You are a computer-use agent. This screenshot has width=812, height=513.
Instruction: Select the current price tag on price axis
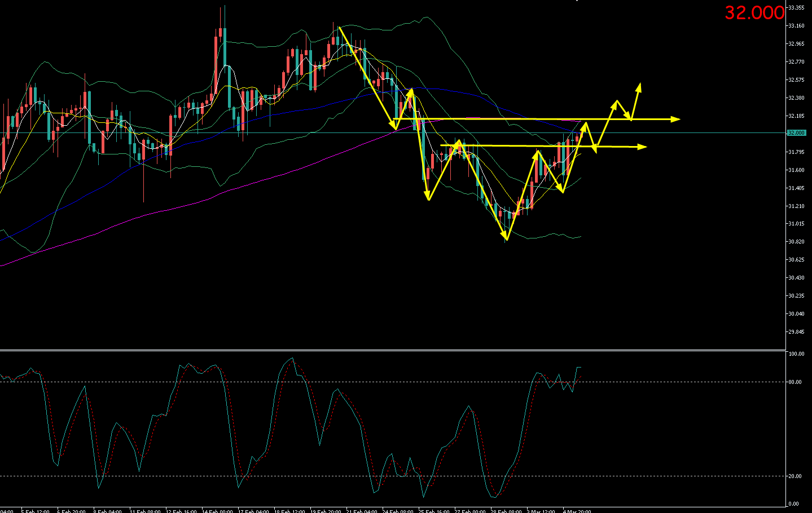pyautogui.click(x=796, y=133)
